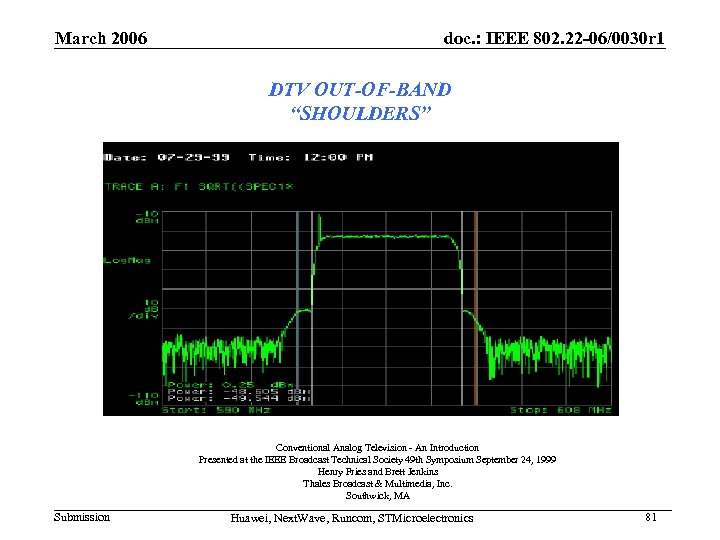The width and height of the screenshot is (720, 540).
Task: Click 'Conventional Analog Television - An Introduction' caption
Action: pos(377,448)
